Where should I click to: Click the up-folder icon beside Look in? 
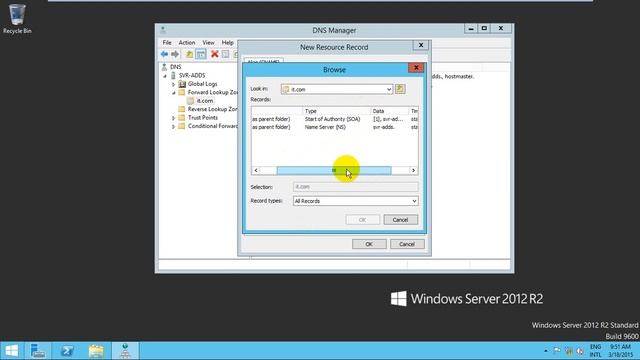400,89
